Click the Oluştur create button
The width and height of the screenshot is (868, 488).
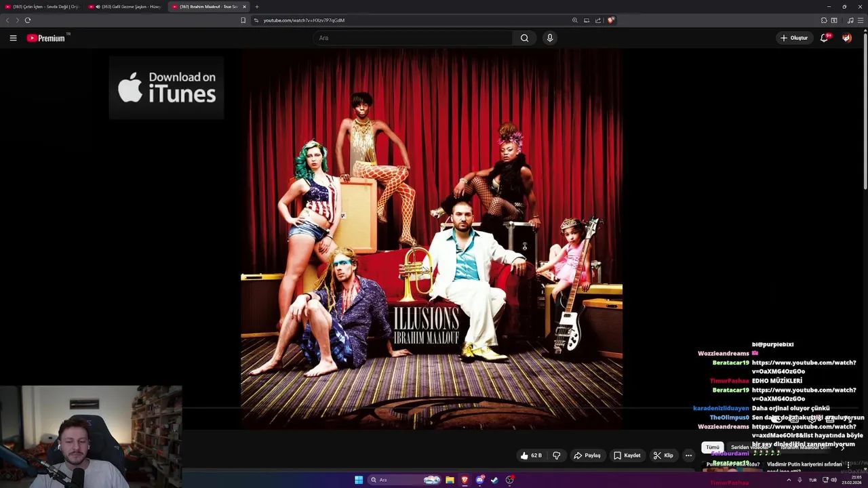[794, 38]
